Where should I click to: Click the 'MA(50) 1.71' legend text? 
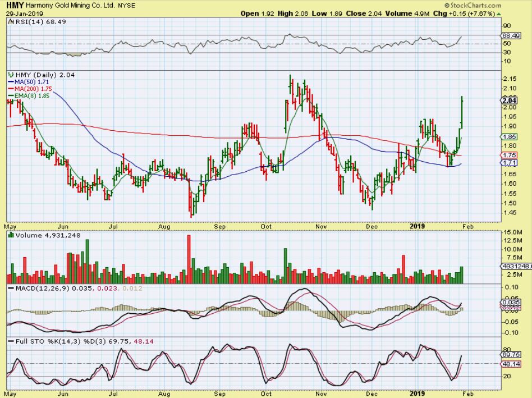[32, 82]
